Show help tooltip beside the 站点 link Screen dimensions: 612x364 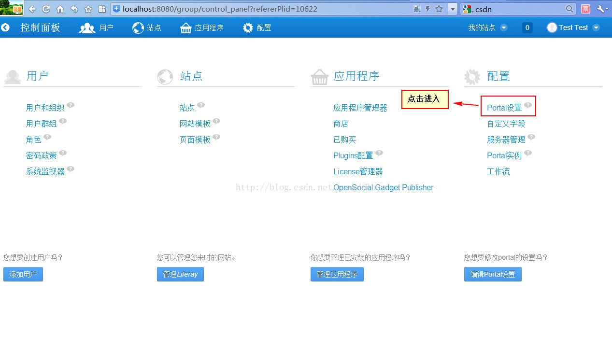[201, 105]
